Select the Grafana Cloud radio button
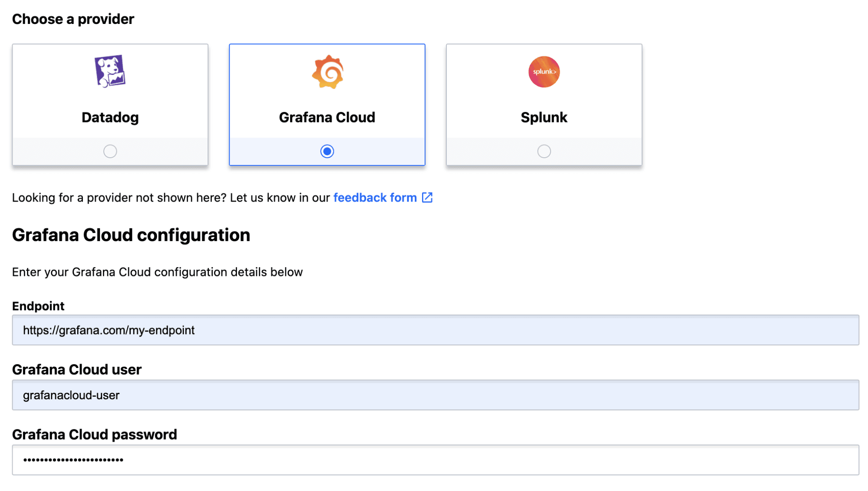 click(327, 151)
